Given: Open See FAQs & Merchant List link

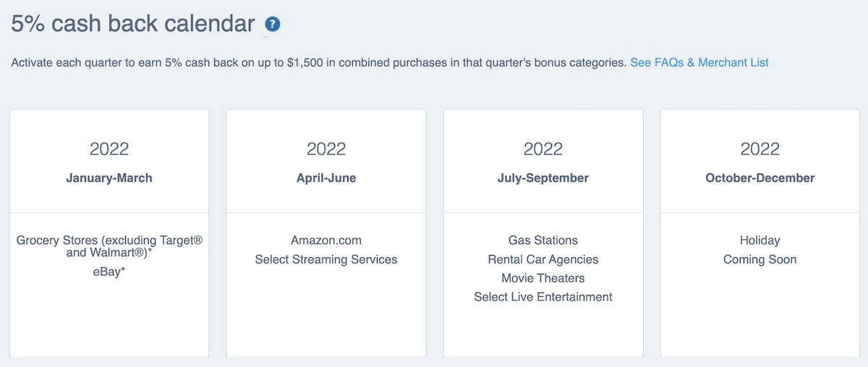Looking at the screenshot, I should coord(699,63).
